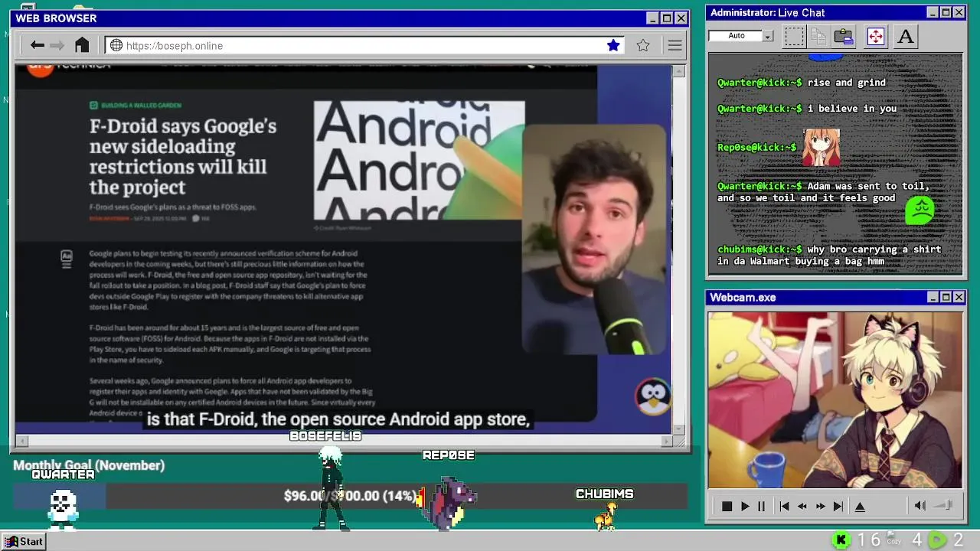This screenshot has width=980, height=551.
Task: Click the QWARTER skeleton avatar
Action: click(63, 509)
